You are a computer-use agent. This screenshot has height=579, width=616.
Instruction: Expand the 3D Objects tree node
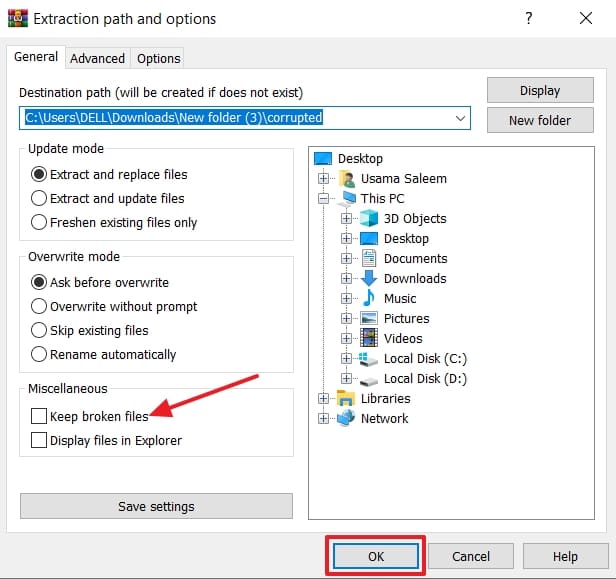(x=346, y=218)
